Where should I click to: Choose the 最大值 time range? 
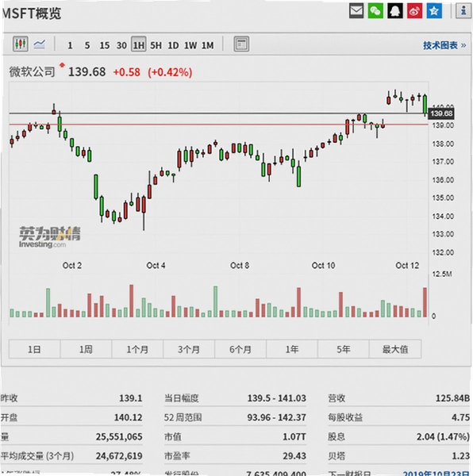395,349
